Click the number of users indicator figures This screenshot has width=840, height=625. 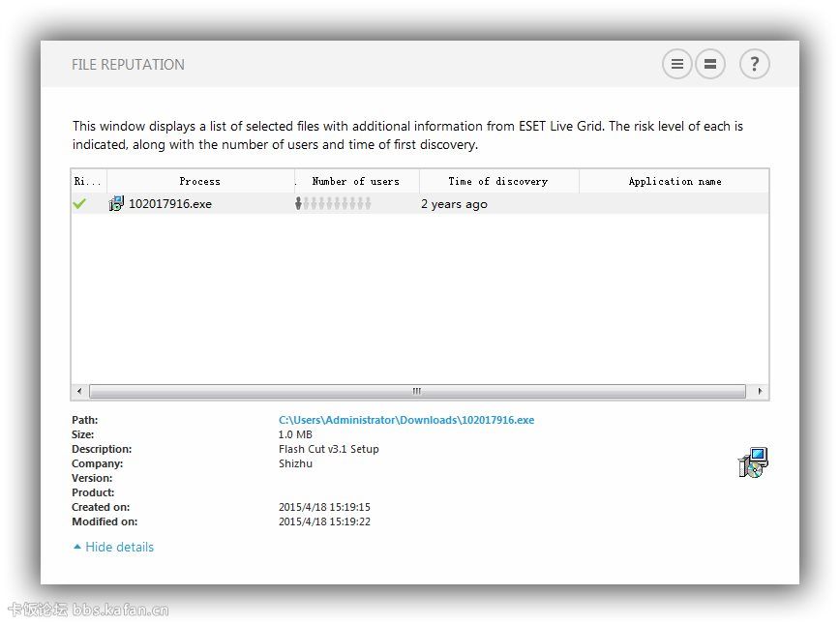tap(333, 203)
